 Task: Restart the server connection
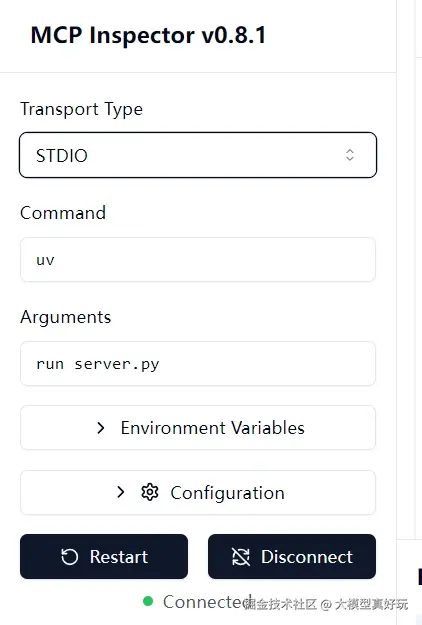pos(104,556)
